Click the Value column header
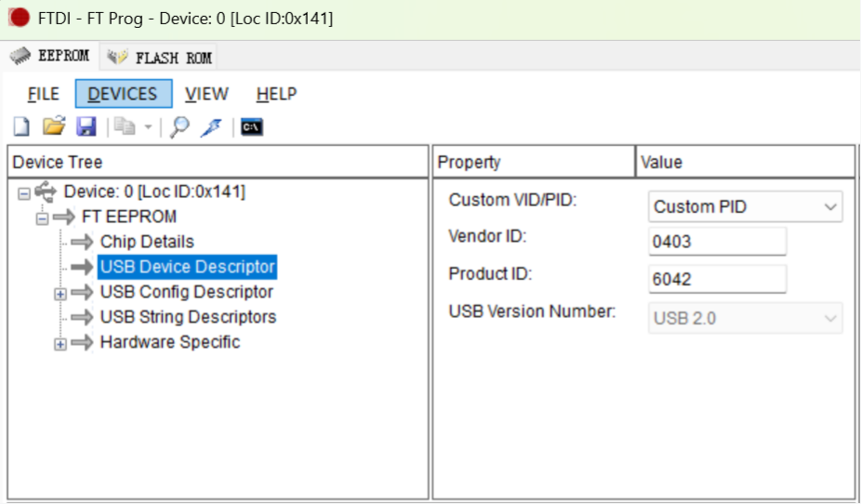This screenshot has height=504, width=861. pos(746,162)
